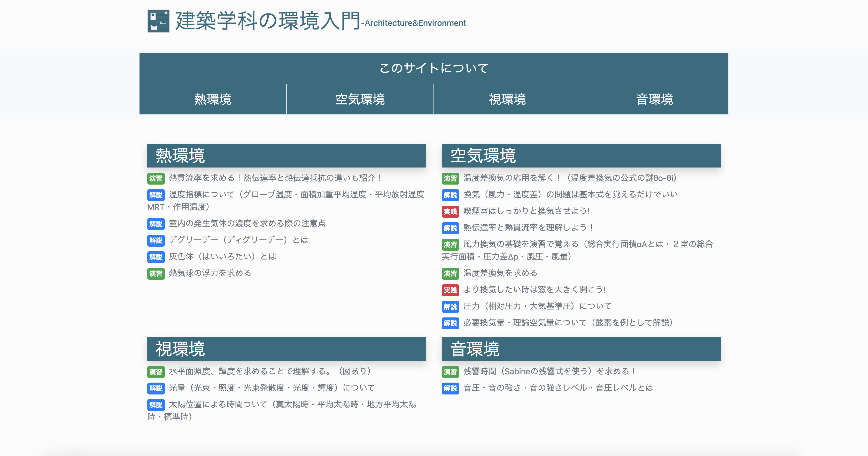868x456 pixels.
Task: Open 室内の発生気体の濃度を求める際の注意点 article
Action: pyautogui.click(x=247, y=223)
